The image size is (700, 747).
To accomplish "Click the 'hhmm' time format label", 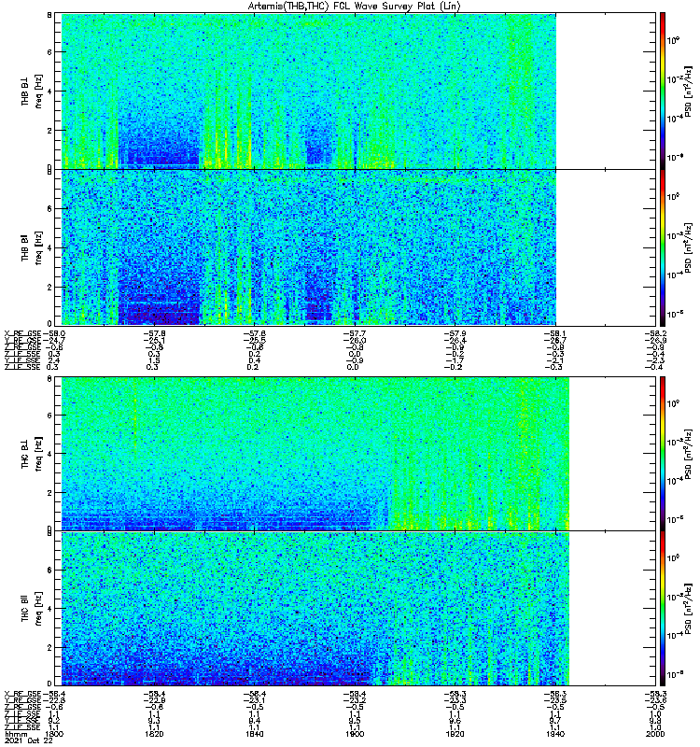I will coord(16,734).
